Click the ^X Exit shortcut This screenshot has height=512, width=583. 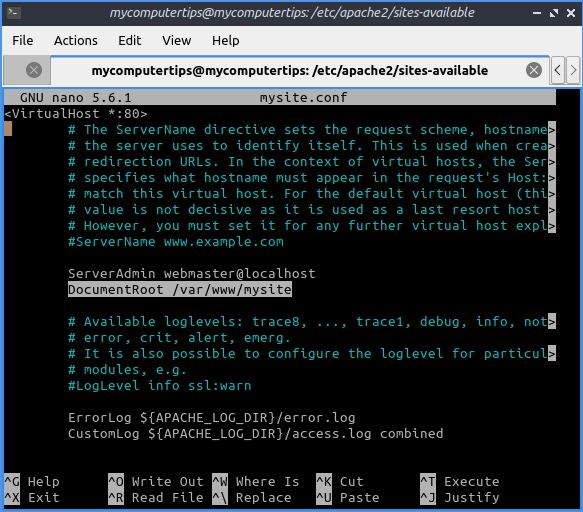point(32,497)
